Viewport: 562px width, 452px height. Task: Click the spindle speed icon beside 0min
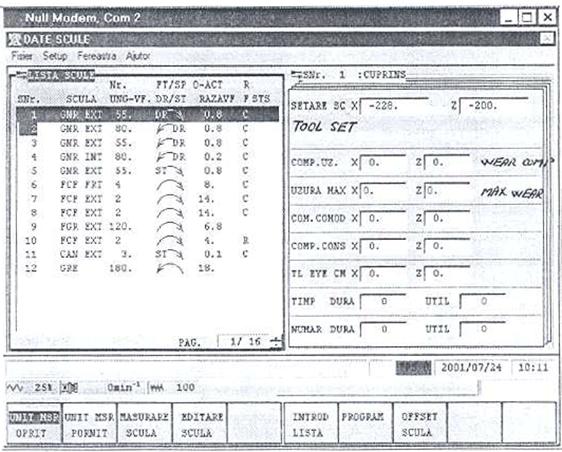[x=70, y=388]
